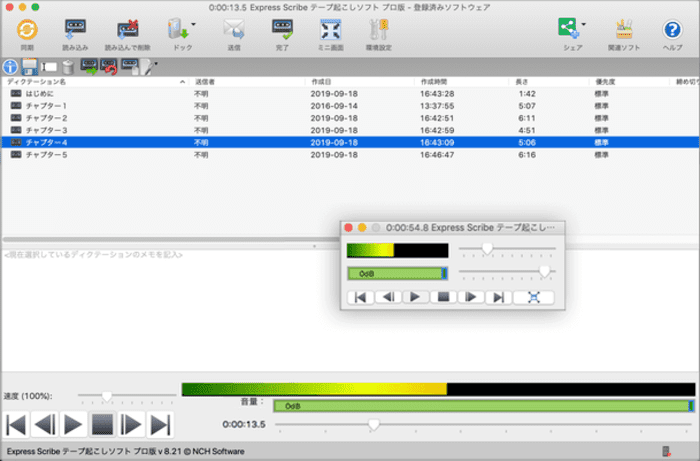The width and height of the screenshot is (700, 461).
Task: Click the シェア share icon
Action: tap(568, 29)
